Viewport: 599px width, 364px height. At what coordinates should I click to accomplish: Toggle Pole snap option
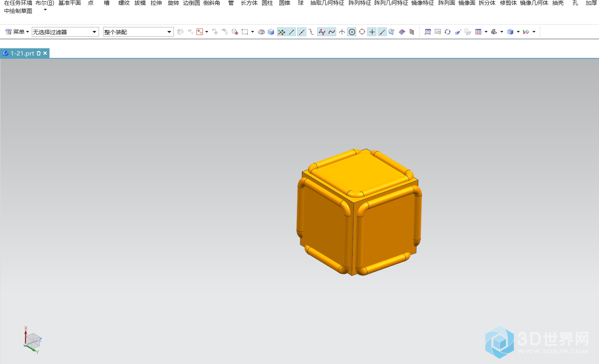coord(322,32)
